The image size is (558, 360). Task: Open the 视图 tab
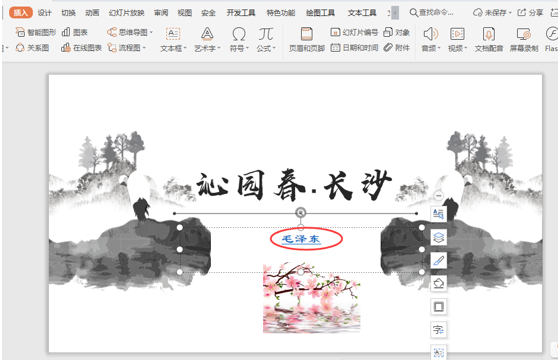[x=185, y=13]
